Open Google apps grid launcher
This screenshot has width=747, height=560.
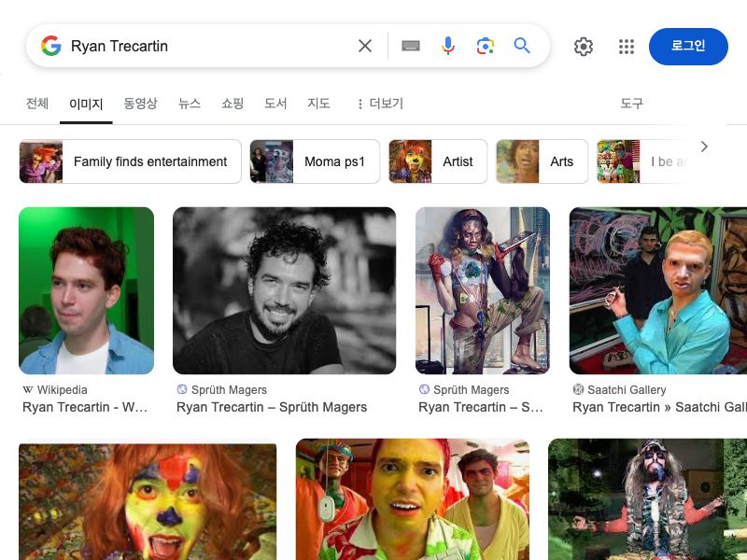tap(626, 47)
